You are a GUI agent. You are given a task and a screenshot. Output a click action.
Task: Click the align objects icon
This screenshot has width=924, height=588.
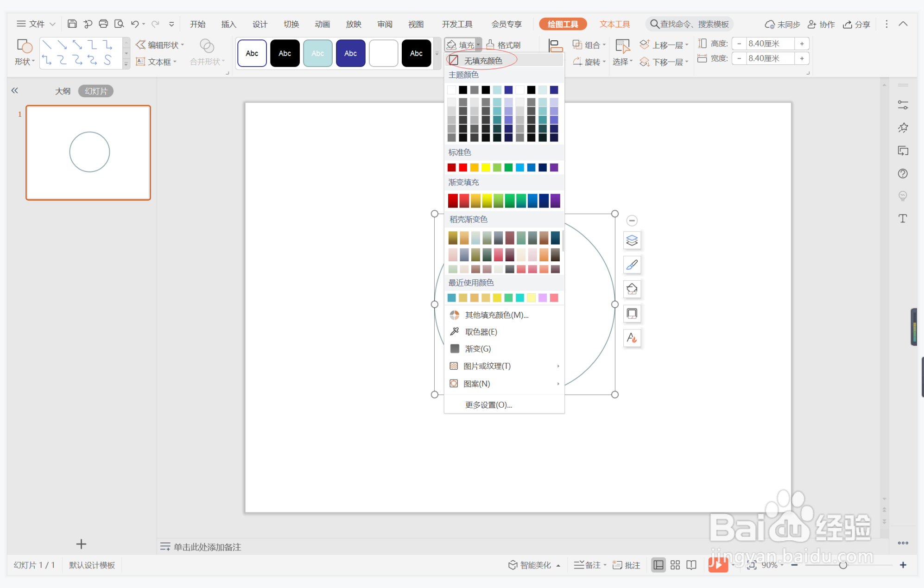point(555,45)
